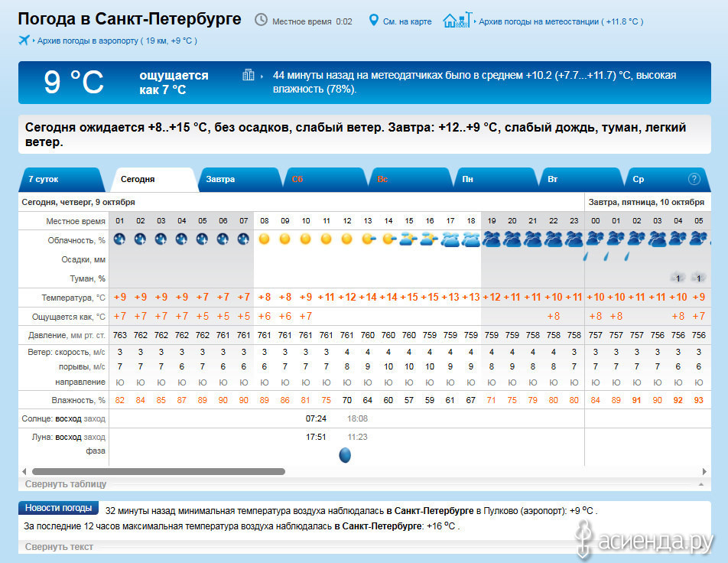This screenshot has width=728, height=563.
Task: Click the airplane icon beside airport archive
Action: click(x=24, y=41)
